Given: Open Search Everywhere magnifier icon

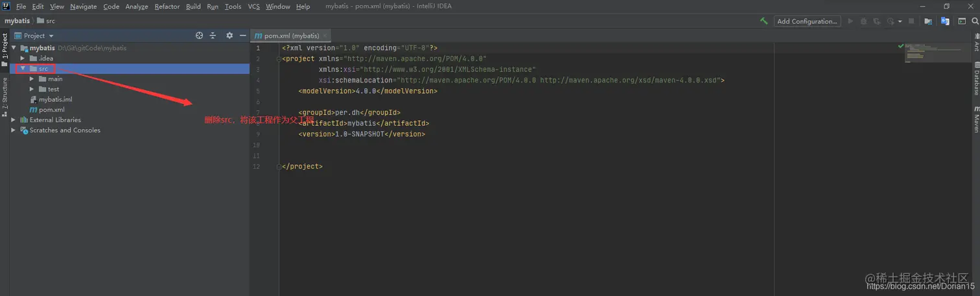Looking at the screenshot, I should click(x=975, y=21).
